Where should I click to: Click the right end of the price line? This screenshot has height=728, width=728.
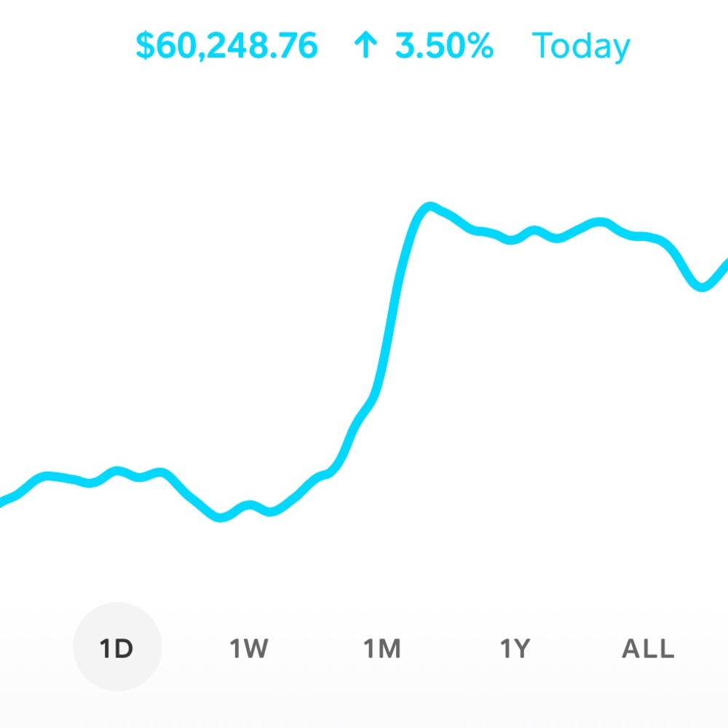coord(725,263)
